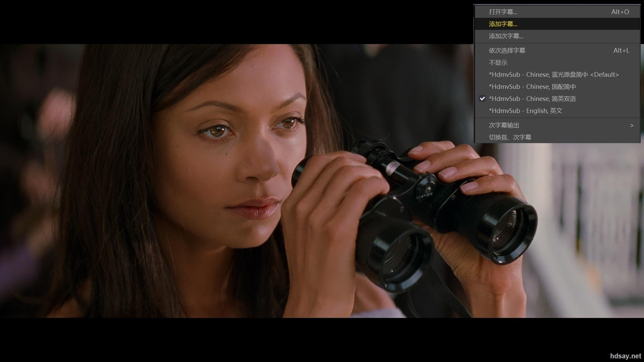Screen dimensions: 644x362
Task: Pick subtitle track Chinese, 国配简中
Action: pyautogui.click(x=557, y=86)
